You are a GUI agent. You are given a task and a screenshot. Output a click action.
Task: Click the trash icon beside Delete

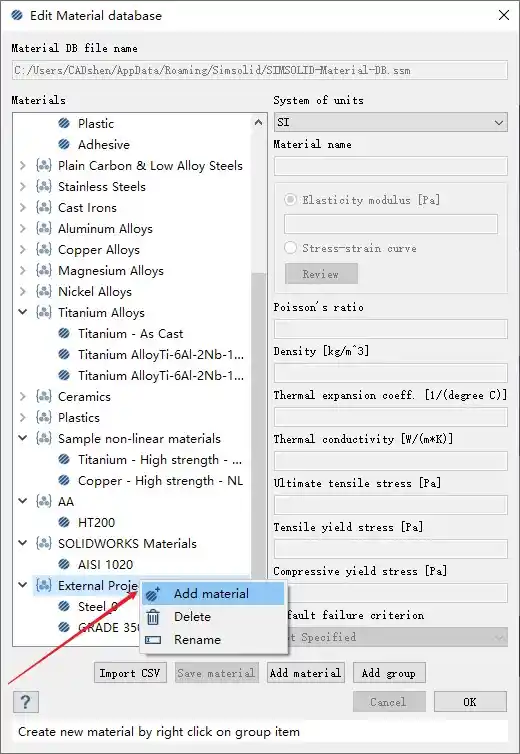(x=153, y=616)
